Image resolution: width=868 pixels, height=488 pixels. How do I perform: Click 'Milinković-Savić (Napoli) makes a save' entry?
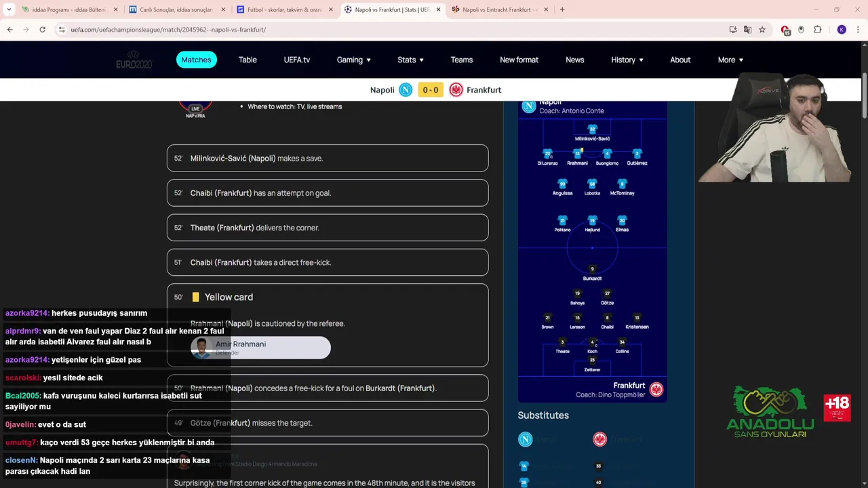328,158
